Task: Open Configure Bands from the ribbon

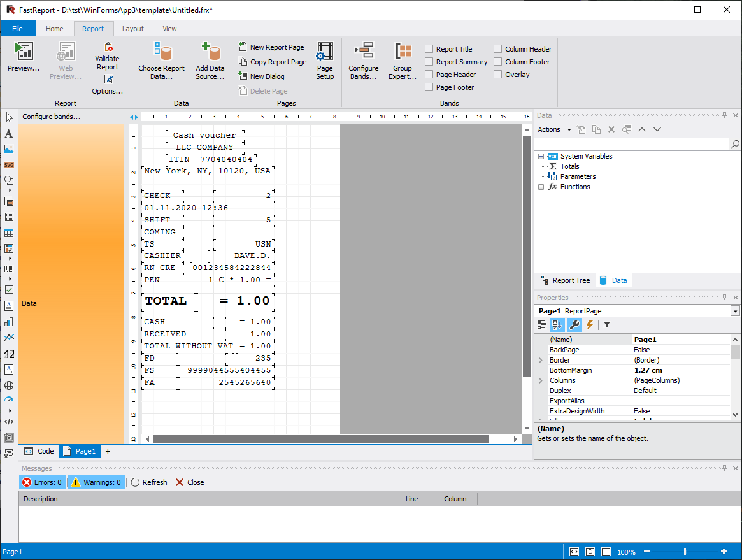Action: [364, 61]
